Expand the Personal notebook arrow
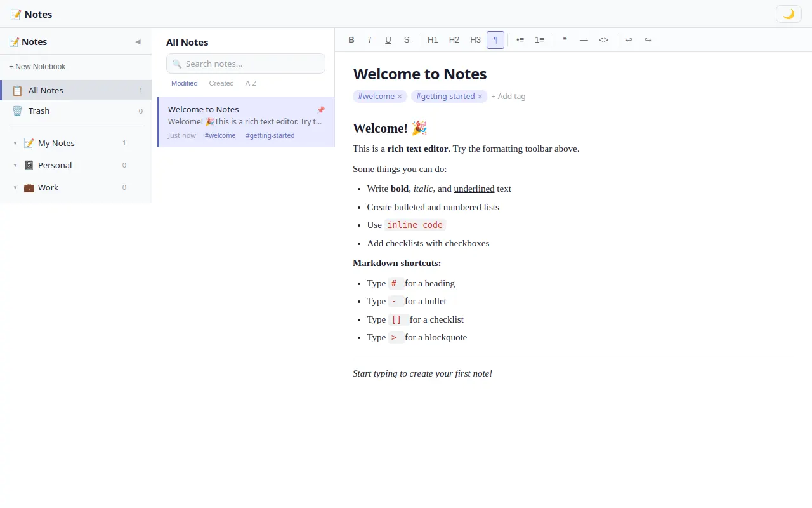 click(15, 166)
